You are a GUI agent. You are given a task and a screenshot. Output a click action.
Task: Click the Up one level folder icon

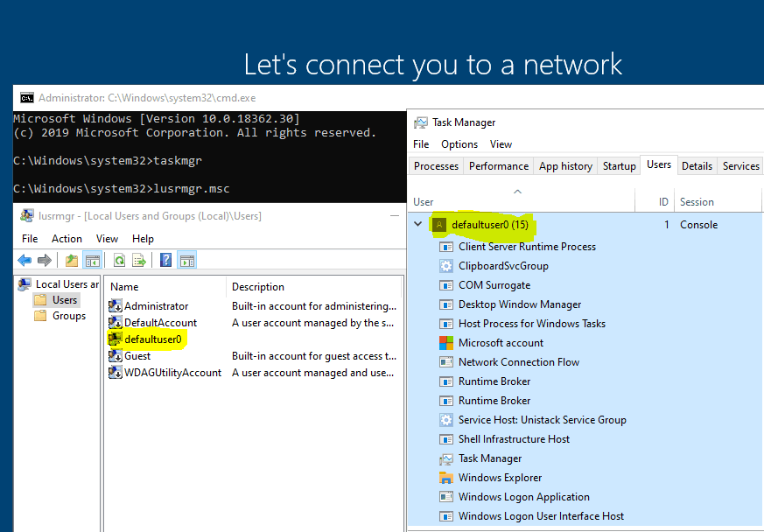coord(72,261)
